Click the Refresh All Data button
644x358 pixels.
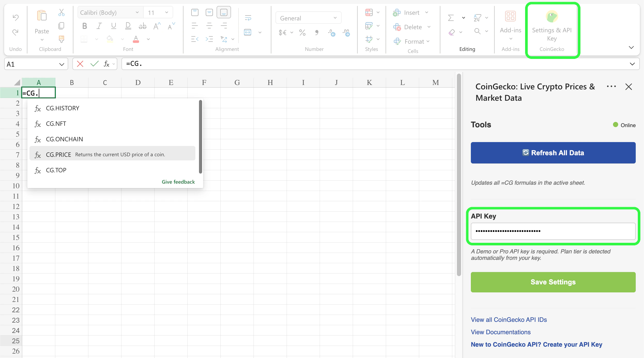point(553,153)
